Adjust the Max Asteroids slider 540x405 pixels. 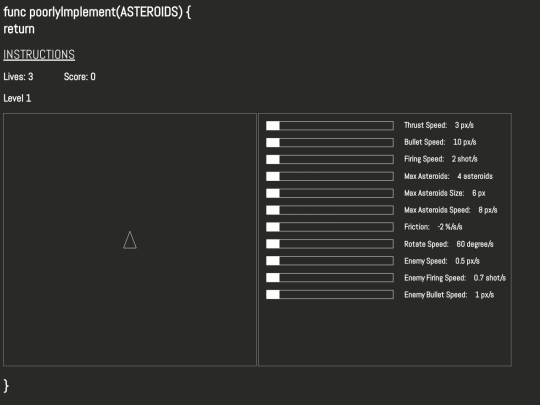click(330, 176)
